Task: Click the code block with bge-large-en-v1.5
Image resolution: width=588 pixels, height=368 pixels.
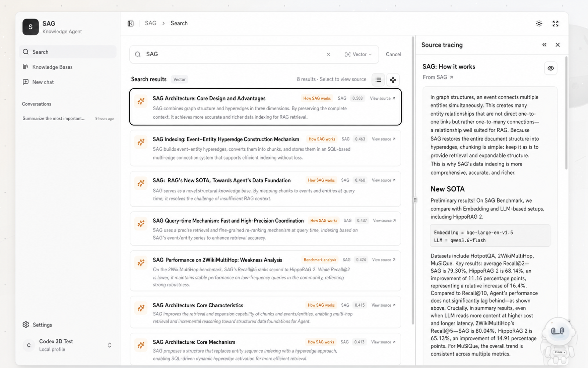Action: (x=490, y=236)
